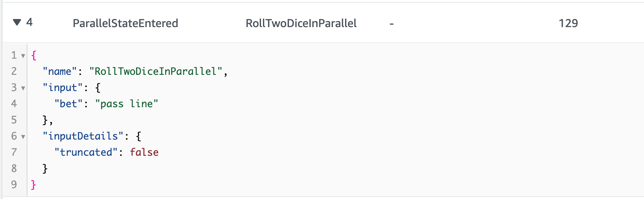Click the "bet" key on line 4

tap(68, 104)
